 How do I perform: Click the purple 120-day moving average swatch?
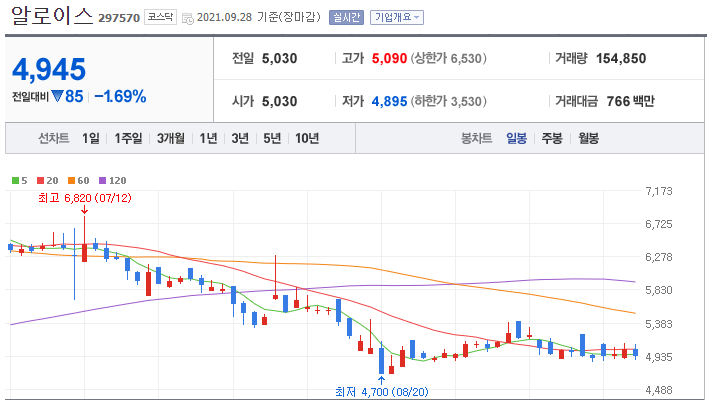[102, 180]
